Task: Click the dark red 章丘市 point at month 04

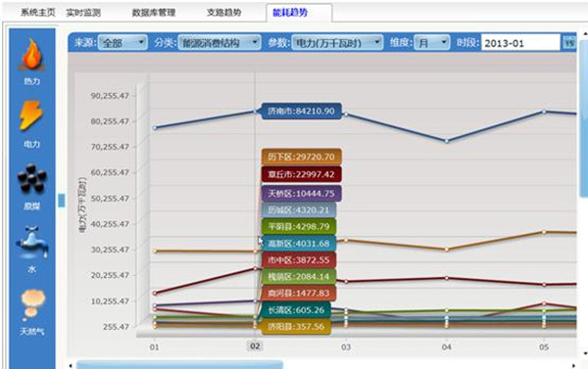Action: [x=447, y=278]
